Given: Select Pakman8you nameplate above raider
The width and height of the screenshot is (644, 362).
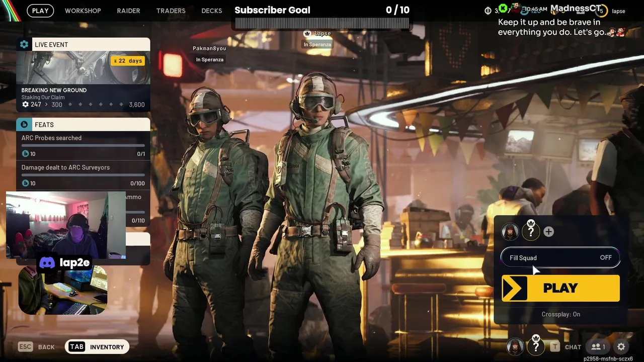Looking at the screenshot, I should click(209, 48).
